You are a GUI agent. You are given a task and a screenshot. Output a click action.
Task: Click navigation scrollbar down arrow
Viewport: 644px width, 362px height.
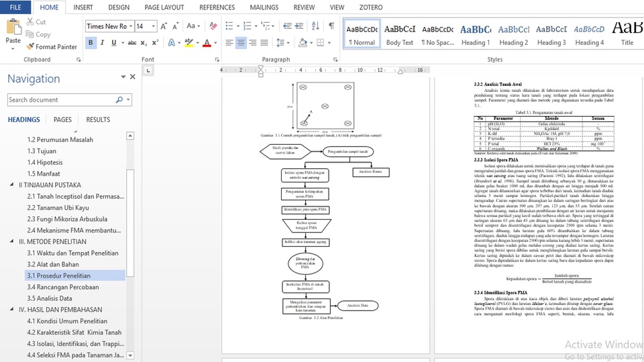point(130,355)
